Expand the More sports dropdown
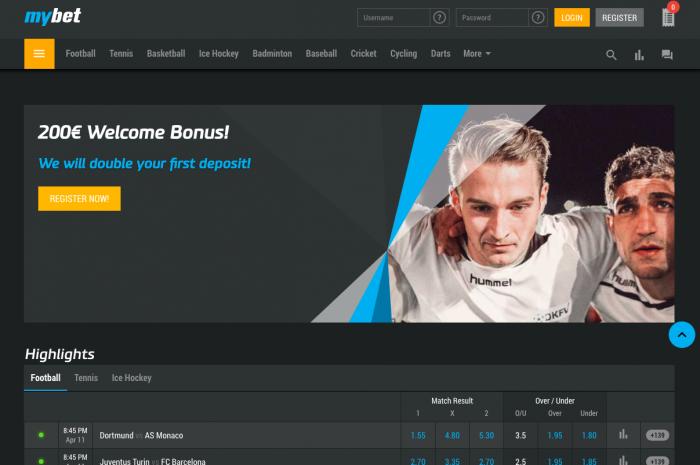 pos(477,54)
